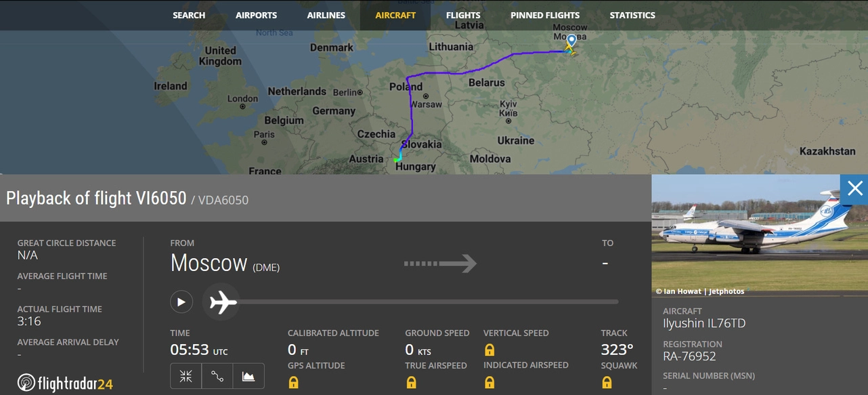This screenshot has height=395, width=868.
Task: Click the GPS altitude lock icon
Action: [294, 383]
